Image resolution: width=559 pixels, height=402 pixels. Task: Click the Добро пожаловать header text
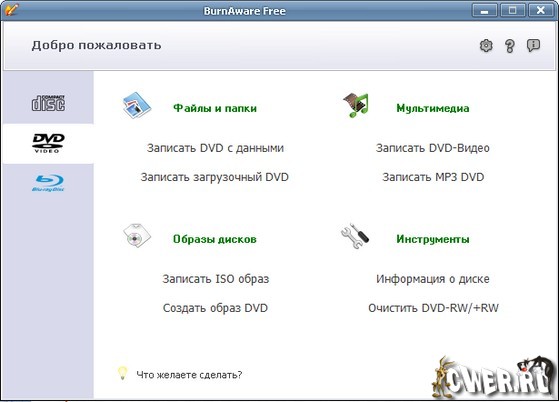[96, 46]
